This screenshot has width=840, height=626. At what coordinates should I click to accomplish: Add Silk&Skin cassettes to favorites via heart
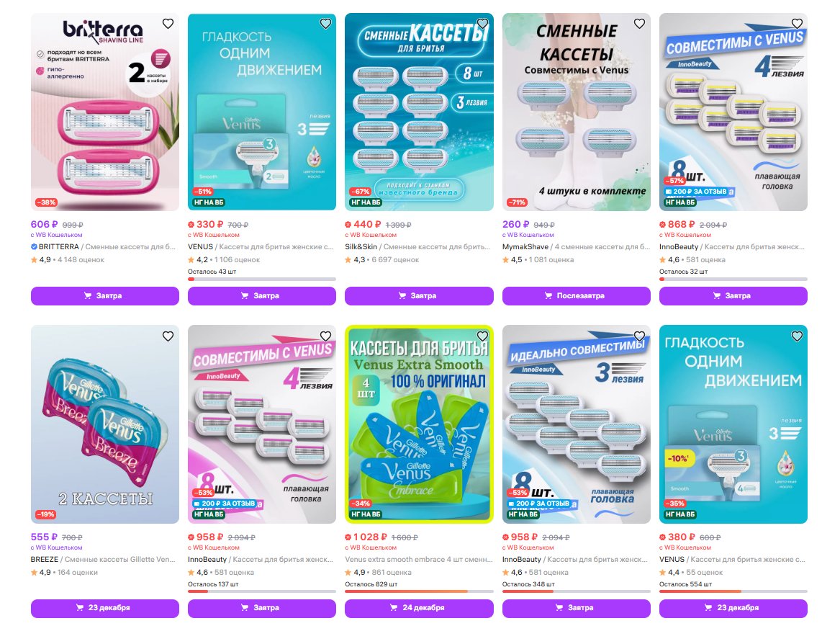[482, 24]
